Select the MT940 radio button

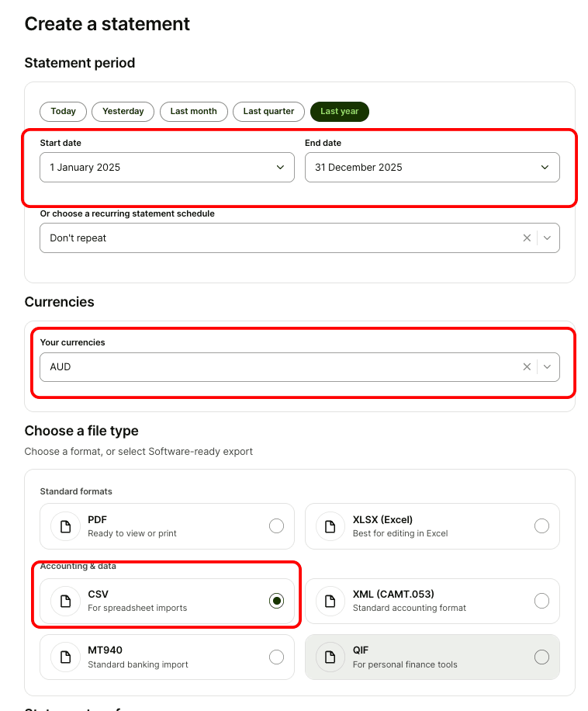276,657
